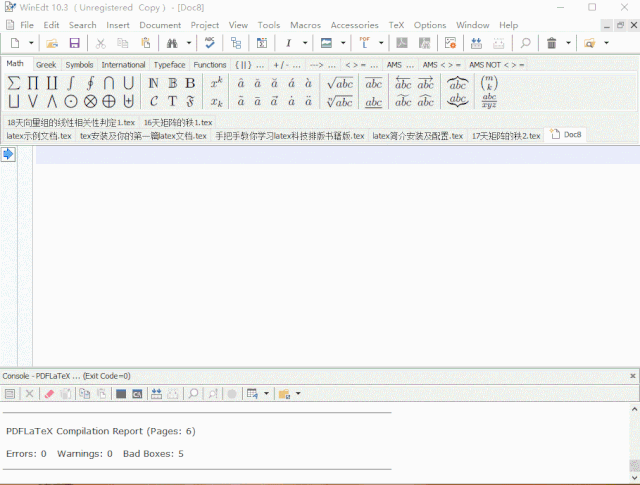Click the eraser icon in console toolbar
Screen dimensions: 640x485
click(50, 394)
